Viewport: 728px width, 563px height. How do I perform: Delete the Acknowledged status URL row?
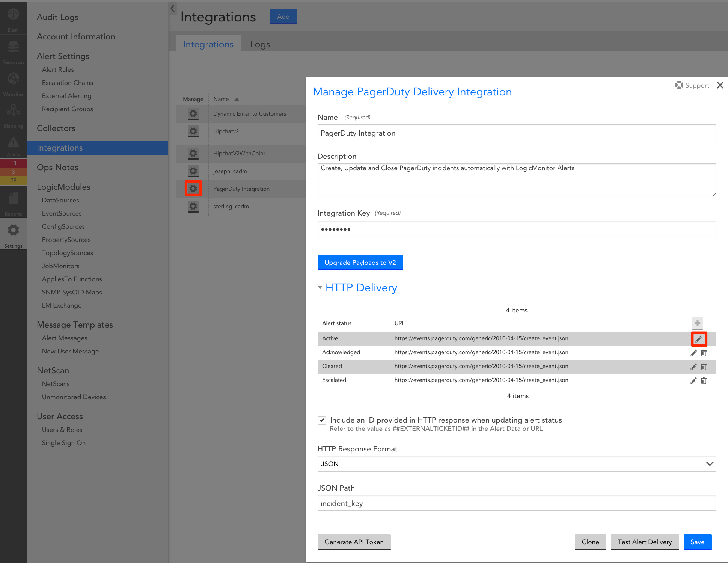click(704, 353)
